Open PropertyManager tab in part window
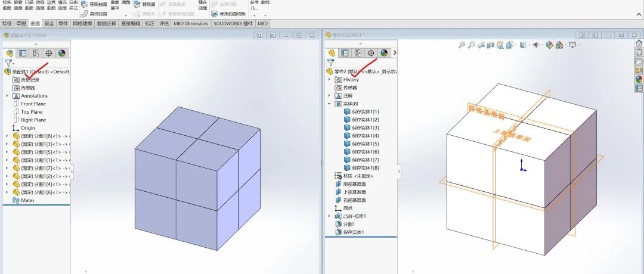 pyautogui.click(x=345, y=53)
